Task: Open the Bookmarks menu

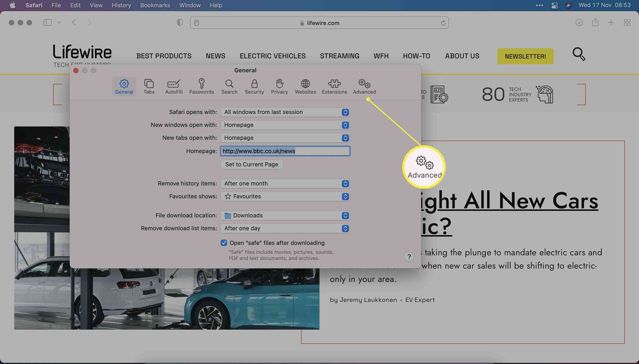Action: coord(155,5)
